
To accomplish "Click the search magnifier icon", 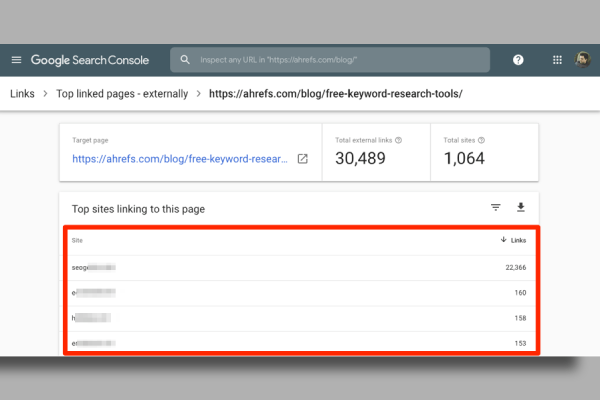I will click(x=185, y=60).
